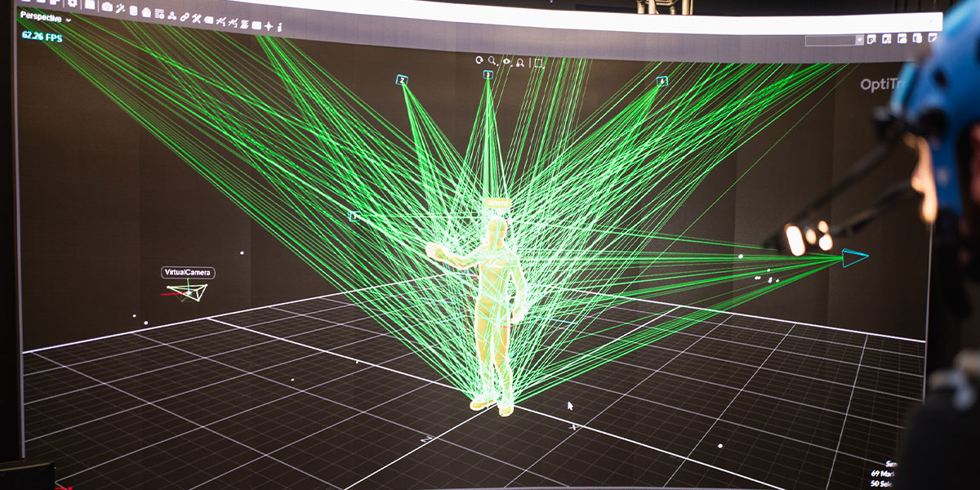Toggle the lock-on selection magnifier icon
The height and width of the screenshot is (490, 980).
pos(520,62)
